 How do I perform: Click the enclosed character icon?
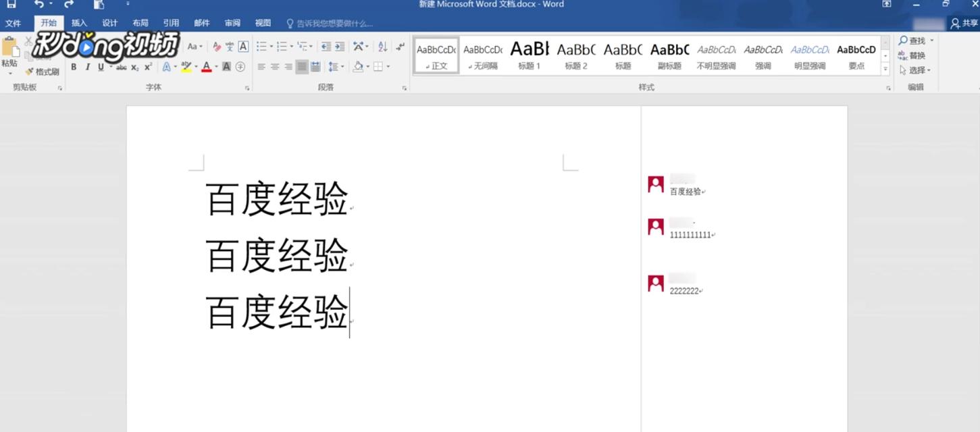(240, 67)
